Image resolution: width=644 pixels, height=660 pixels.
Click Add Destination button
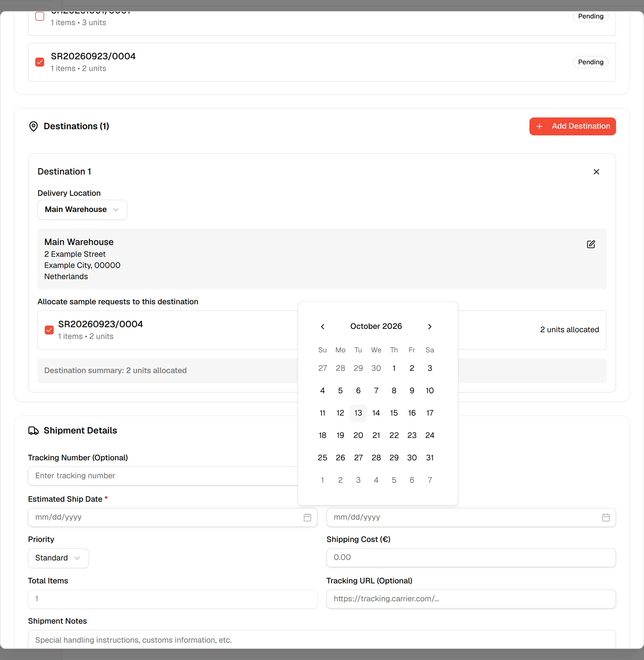pos(572,126)
